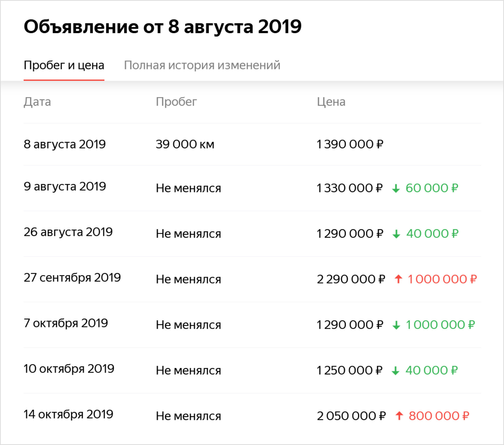
Task: Switch to Полная история изменений tab
Action: click(x=202, y=65)
